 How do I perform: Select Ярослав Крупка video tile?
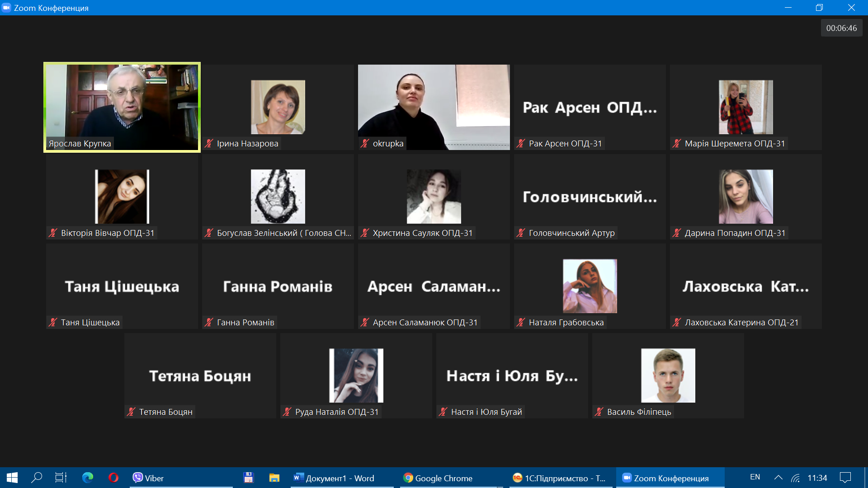click(x=122, y=107)
